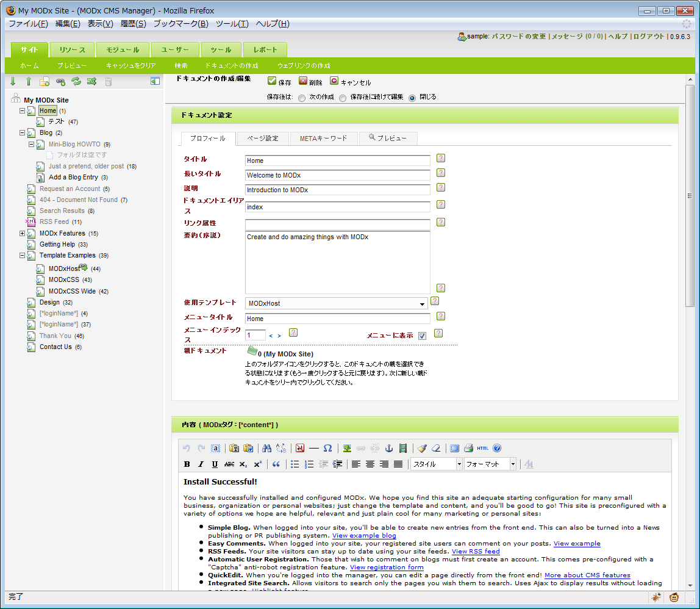Image resolution: width=700 pixels, height=609 pixels.
Task: Open the スタイル dropdown in editor
Action: click(x=437, y=464)
